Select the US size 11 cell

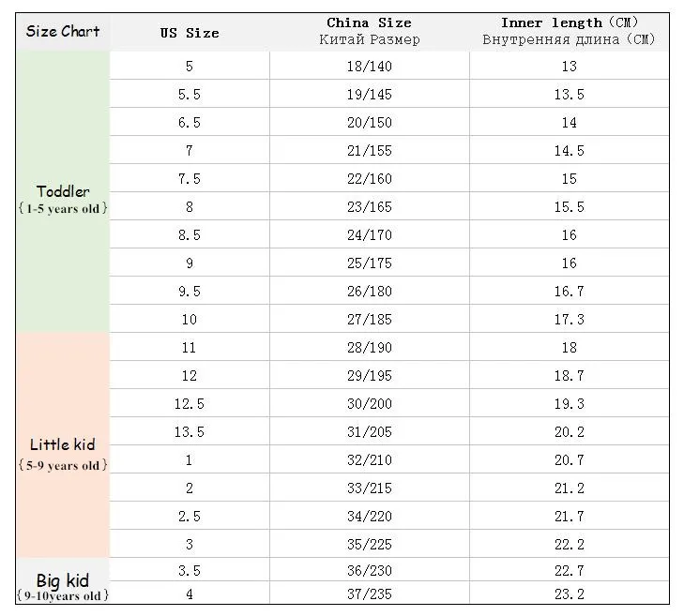189,348
